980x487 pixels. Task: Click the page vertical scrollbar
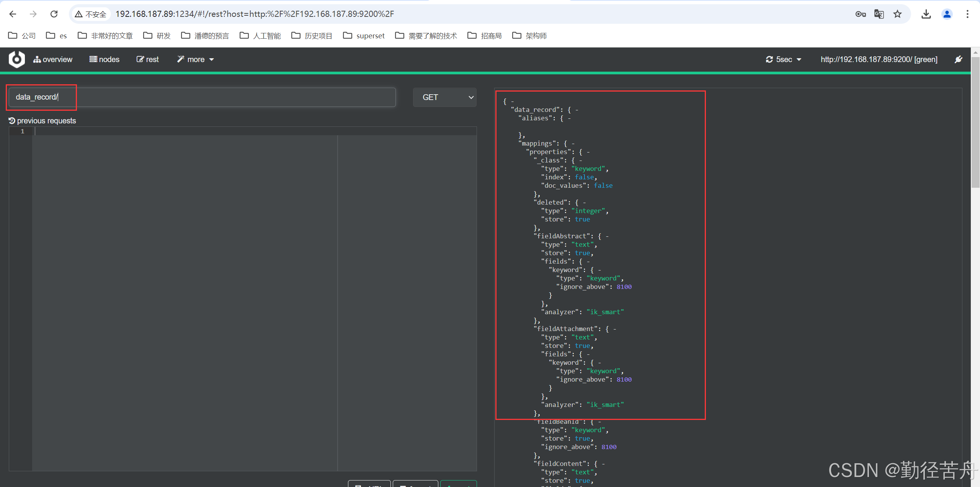click(975, 123)
